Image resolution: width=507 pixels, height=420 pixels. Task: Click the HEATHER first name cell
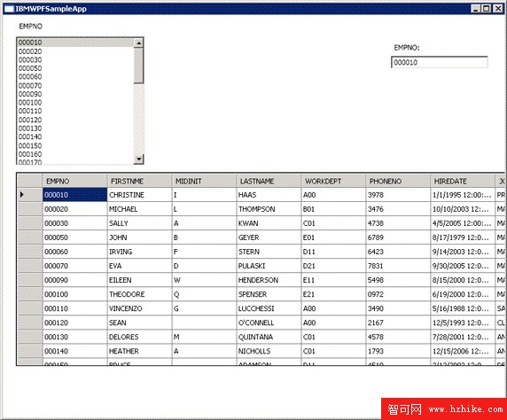(x=139, y=351)
